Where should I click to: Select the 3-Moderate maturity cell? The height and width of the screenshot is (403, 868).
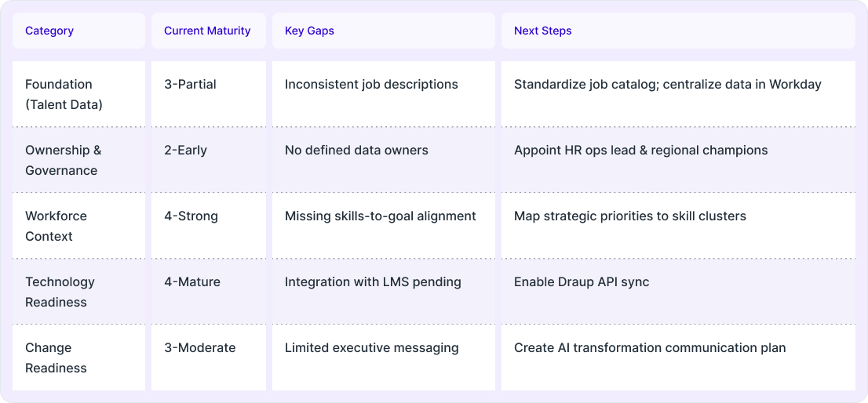coord(209,357)
